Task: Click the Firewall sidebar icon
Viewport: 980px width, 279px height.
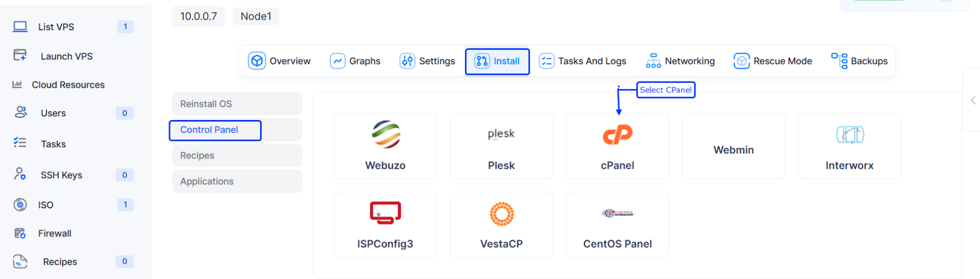Action: tap(20, 233)
